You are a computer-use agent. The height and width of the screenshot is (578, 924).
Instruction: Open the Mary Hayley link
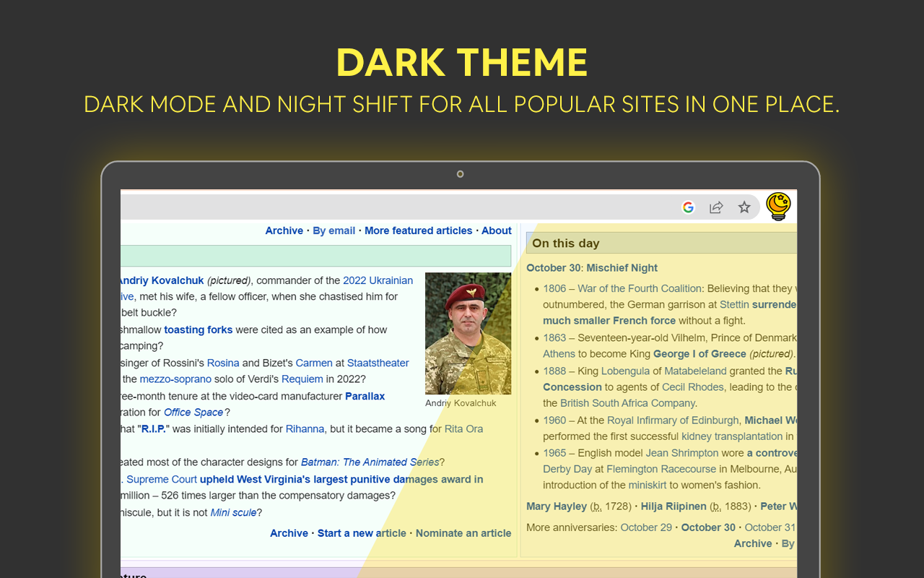558,506
